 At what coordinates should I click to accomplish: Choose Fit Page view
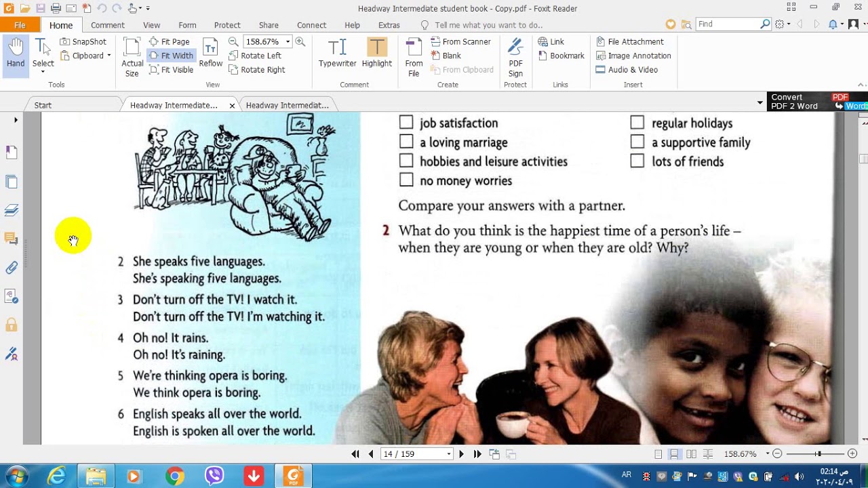click(170, 41)
